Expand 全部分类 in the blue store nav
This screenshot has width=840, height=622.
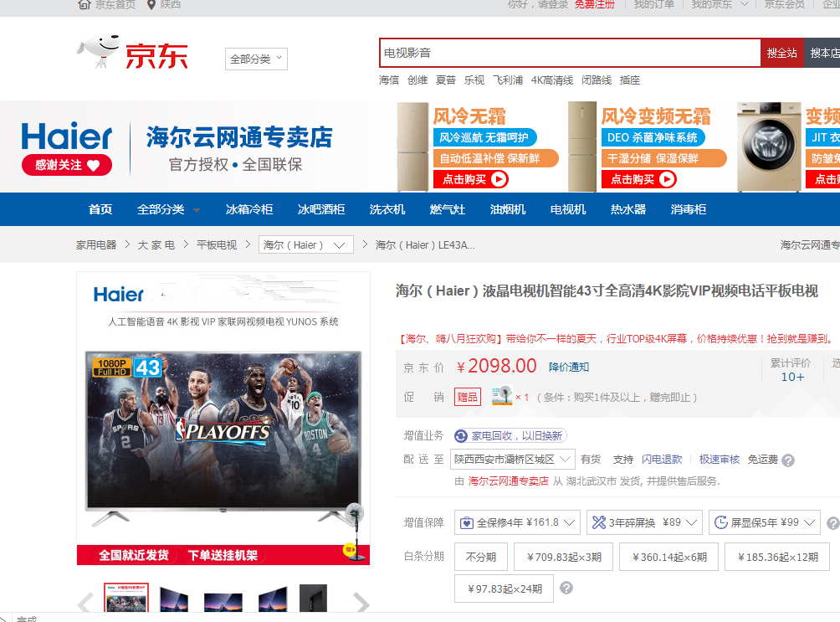click(168, 209)
